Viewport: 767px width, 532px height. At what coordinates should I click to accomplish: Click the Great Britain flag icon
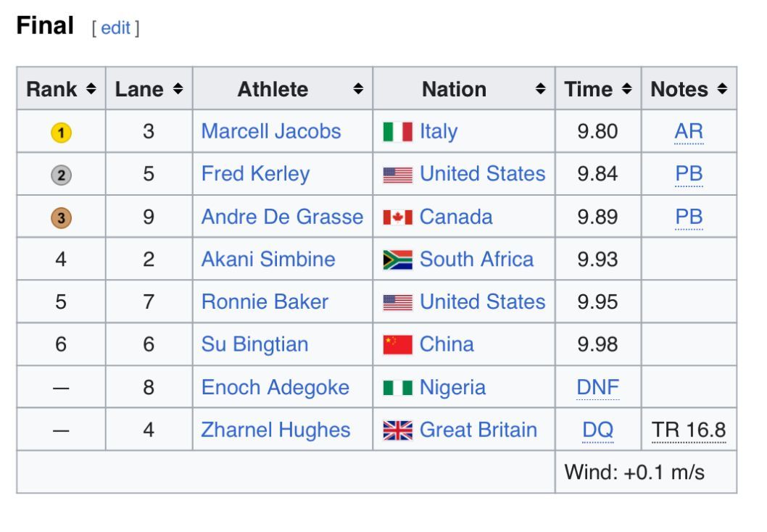click(x=397, y=431)
